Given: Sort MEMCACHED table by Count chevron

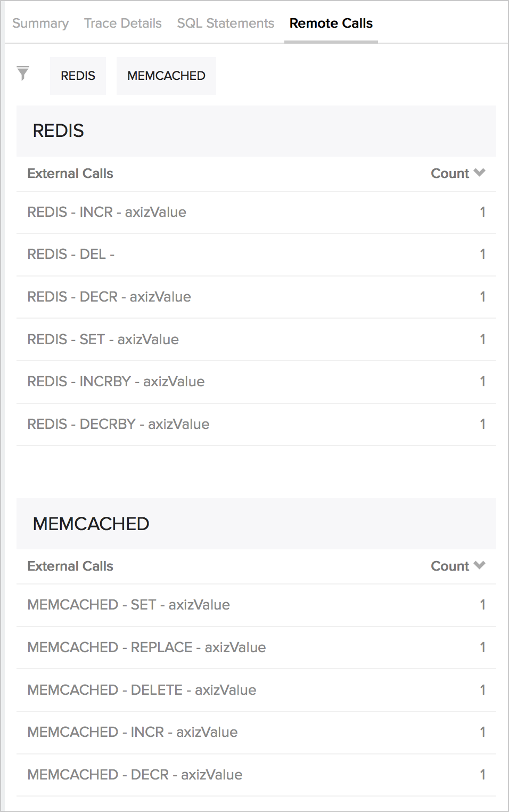Looking at the screenshot, I should pyautogui.click(x=479, y=565).
